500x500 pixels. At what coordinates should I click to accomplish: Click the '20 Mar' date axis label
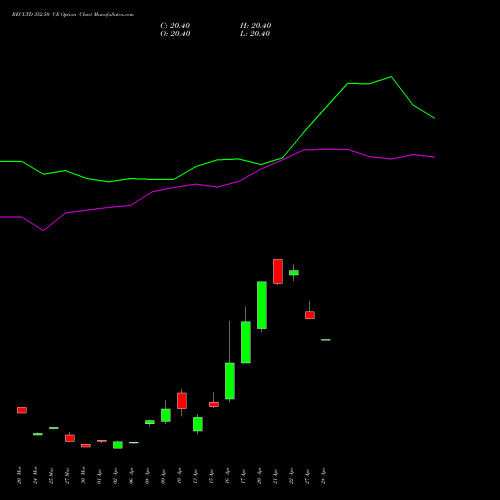pyautogui.click(x=19, y=476)
